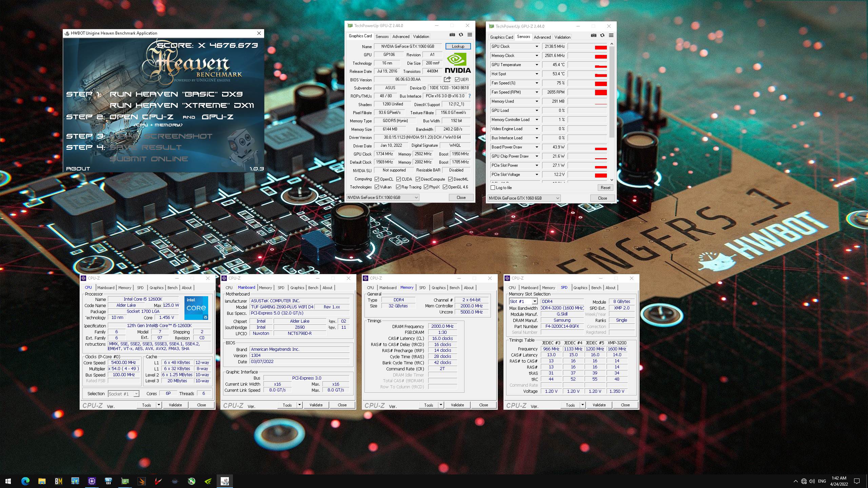
Task: Open the notification center icon
Action: [x=857, y=481]
